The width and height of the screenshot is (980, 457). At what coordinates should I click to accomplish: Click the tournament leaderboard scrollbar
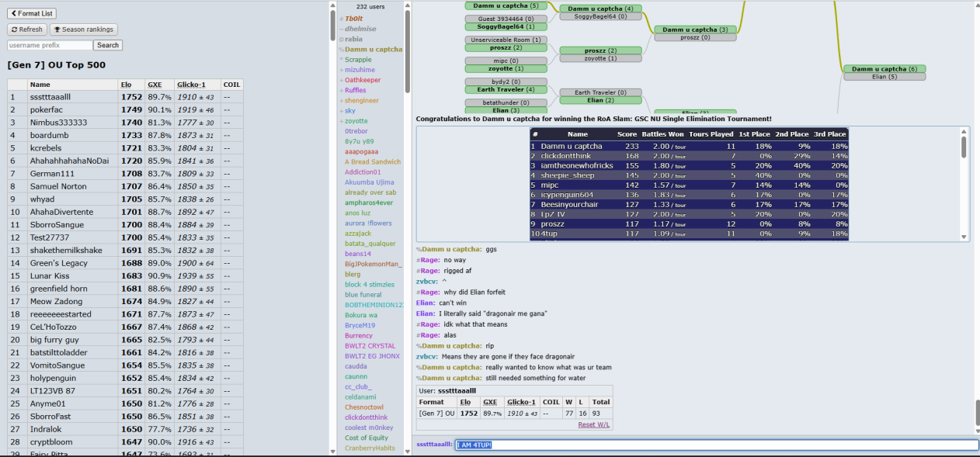point(964,147)
